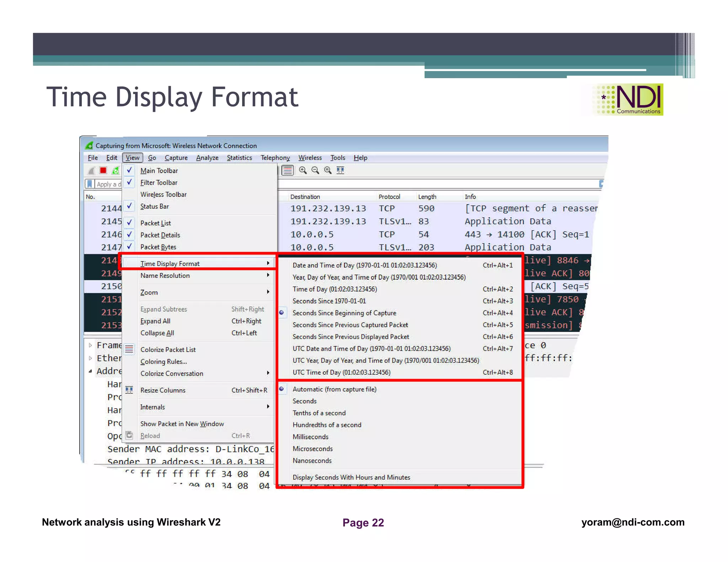Toggle the Main Toolbar checkmark
This screenshot has width=728, height=562.
point(130,170)
